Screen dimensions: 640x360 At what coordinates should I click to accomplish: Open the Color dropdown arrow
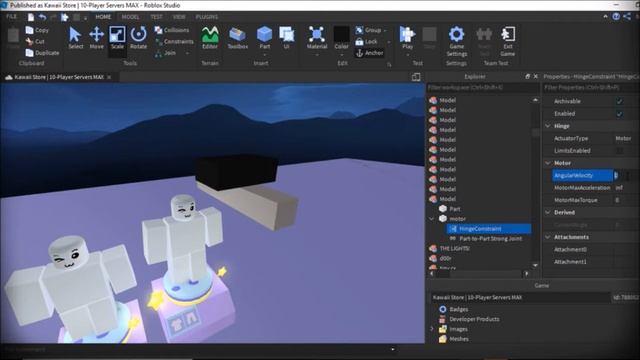click(341, 55)
